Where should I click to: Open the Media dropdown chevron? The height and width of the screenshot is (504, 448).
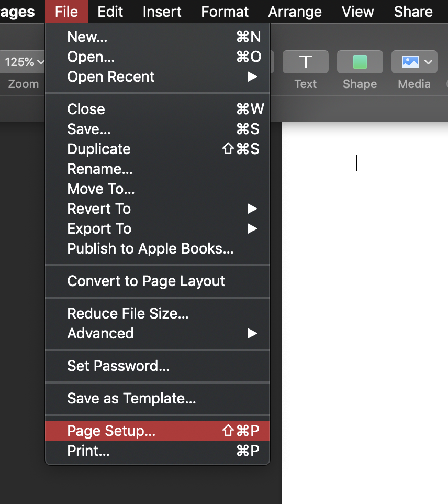pos(429,62)
